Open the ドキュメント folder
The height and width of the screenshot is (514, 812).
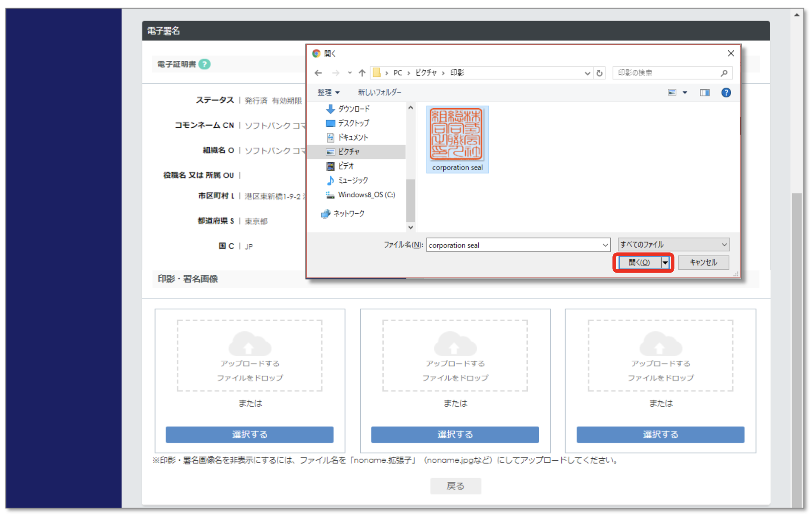pos(353,137)
